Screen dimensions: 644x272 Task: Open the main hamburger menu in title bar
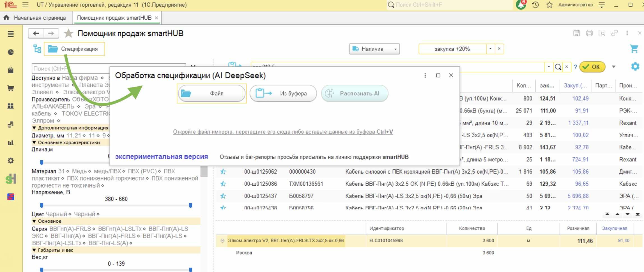pos(26,5)
